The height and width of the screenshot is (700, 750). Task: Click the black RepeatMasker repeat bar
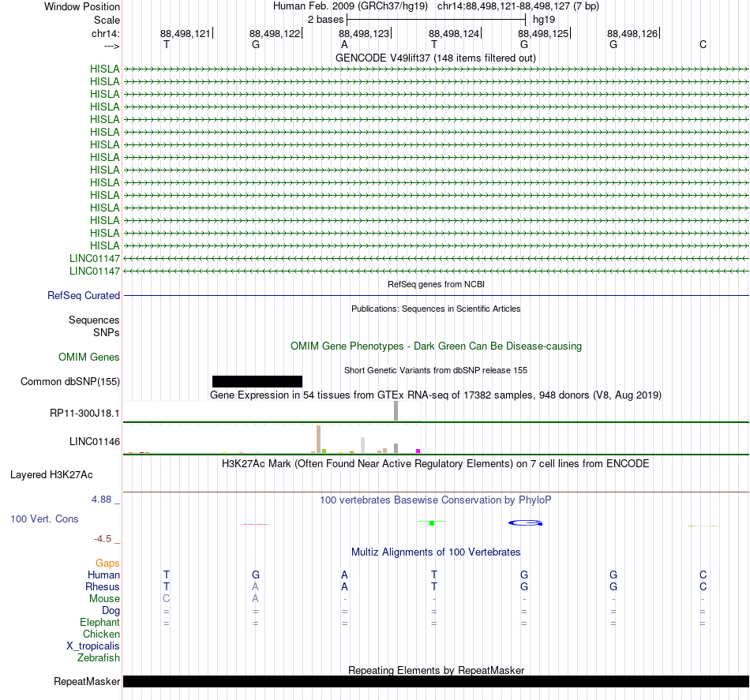[x=436, y=681]
